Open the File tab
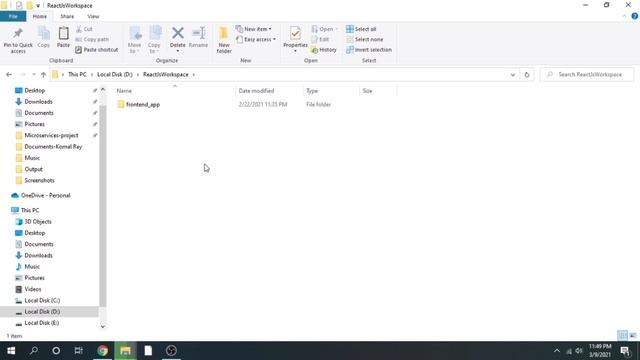The height and width of the screenshot is (360, 640). pyautogui.click(x=13, y=16)
